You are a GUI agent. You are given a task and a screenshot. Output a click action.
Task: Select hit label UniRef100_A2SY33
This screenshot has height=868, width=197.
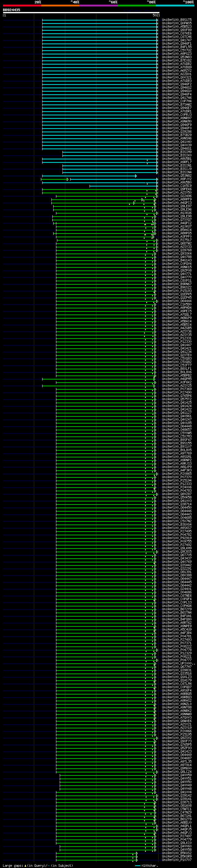tap(177, 247)
